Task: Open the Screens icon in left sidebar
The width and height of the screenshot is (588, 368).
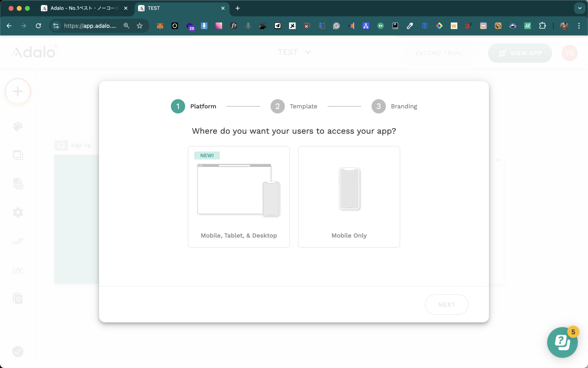Action: 18,155
